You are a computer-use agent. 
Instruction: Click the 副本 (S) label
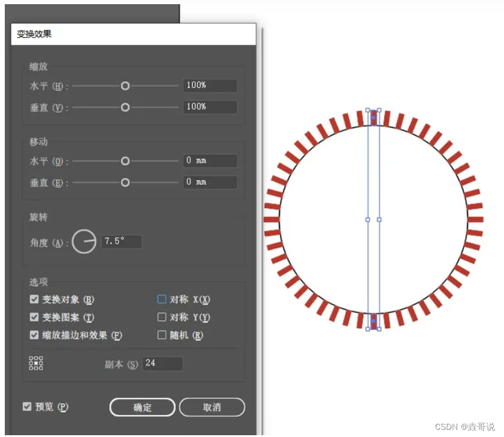[x=121, y=364]
